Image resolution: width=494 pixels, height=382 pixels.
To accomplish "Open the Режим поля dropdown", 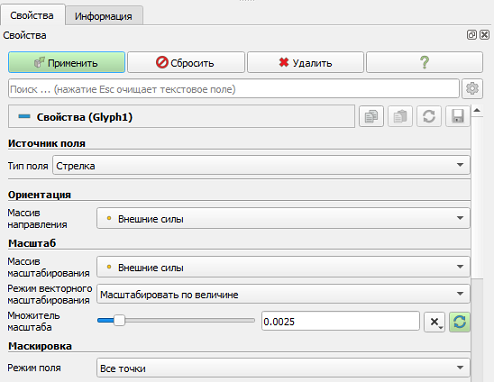I will [x=283, y=368].
